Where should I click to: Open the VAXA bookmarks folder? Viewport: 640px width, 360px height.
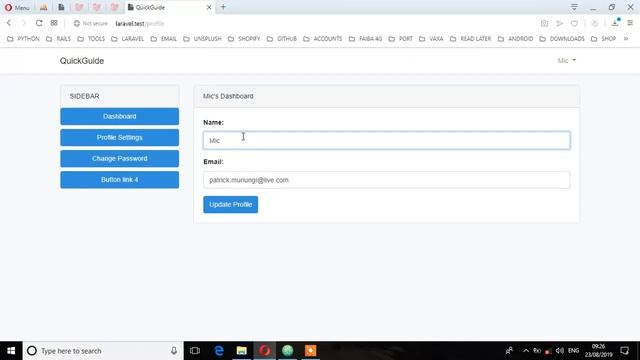[x=431, y=39]
